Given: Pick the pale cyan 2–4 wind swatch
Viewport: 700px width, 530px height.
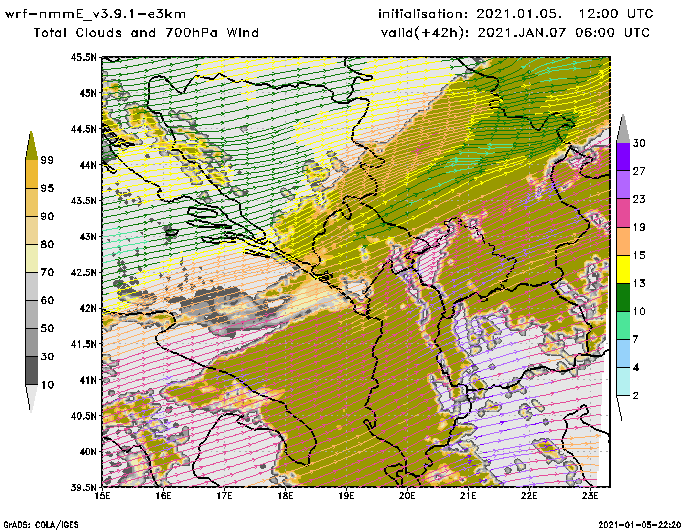Looking at the screenshot, I should click(623, 382).
